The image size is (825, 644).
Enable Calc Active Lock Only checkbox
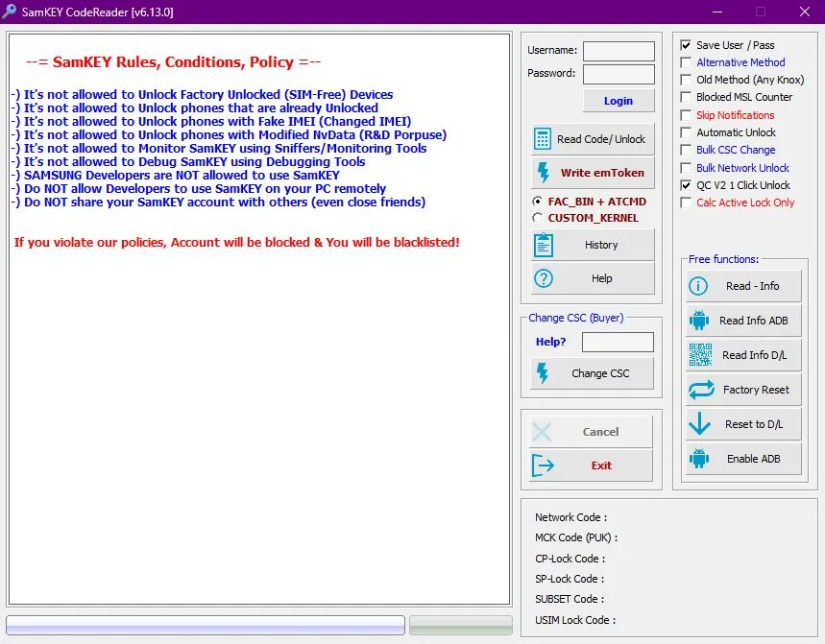686,203
